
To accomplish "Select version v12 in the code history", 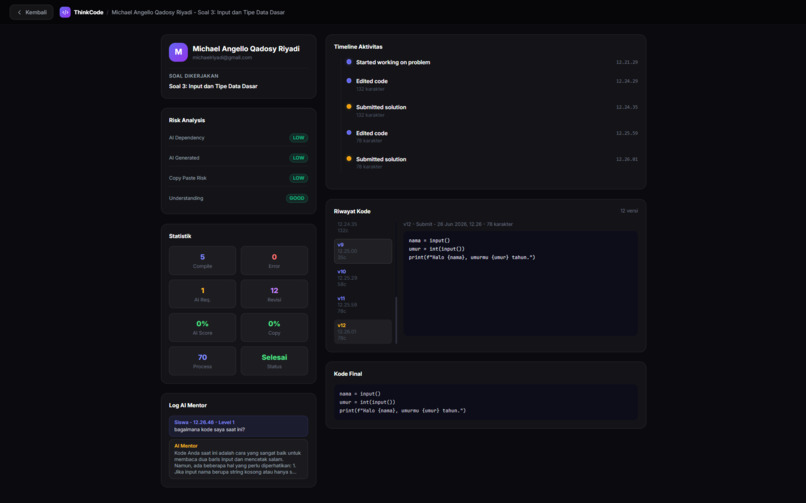I will (x=363, y=331).
